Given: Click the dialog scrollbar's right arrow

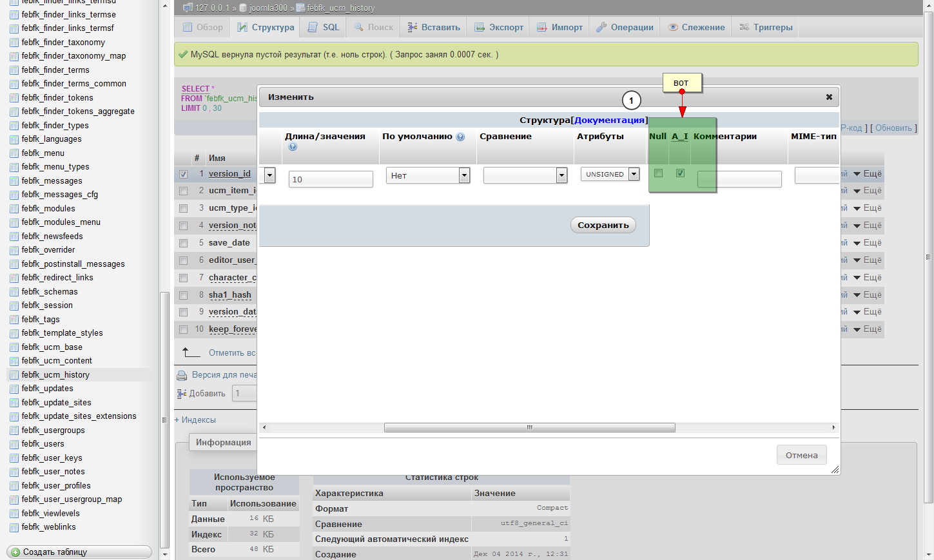Looking at the screenshot, I should (833, 428).
